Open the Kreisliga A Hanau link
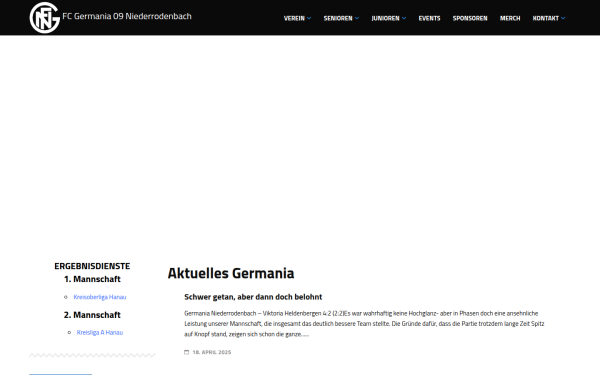 pyautogui.click(x=100, y=333)
